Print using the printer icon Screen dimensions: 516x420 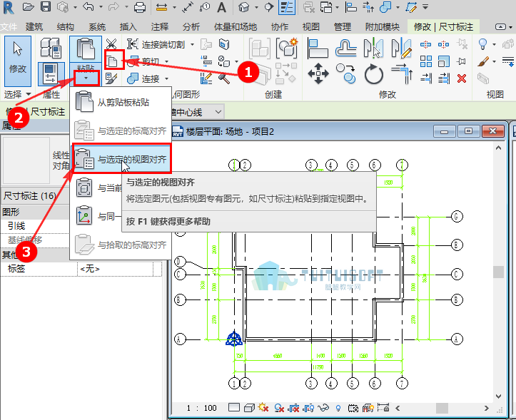140,7
